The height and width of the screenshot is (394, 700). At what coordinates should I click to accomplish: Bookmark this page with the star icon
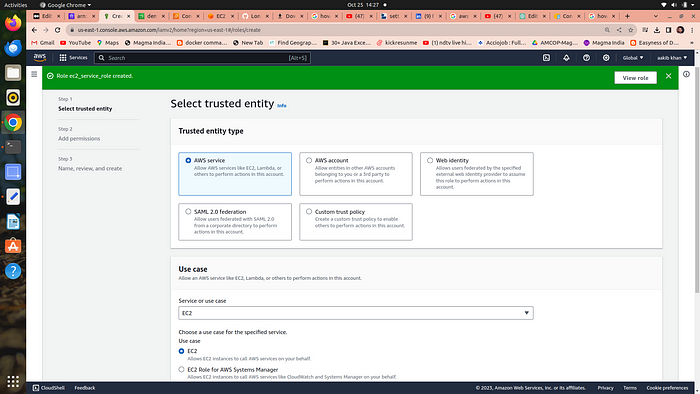coord(630,30)
